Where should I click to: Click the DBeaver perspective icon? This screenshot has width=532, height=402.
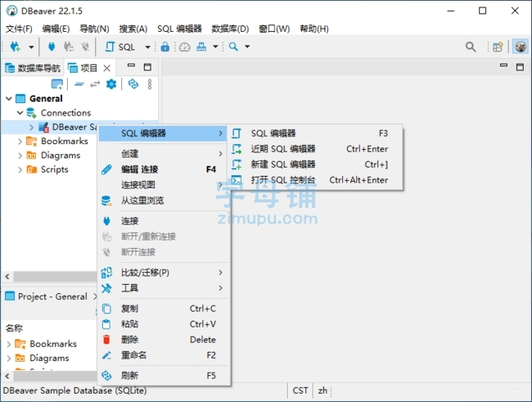point(521,47)
